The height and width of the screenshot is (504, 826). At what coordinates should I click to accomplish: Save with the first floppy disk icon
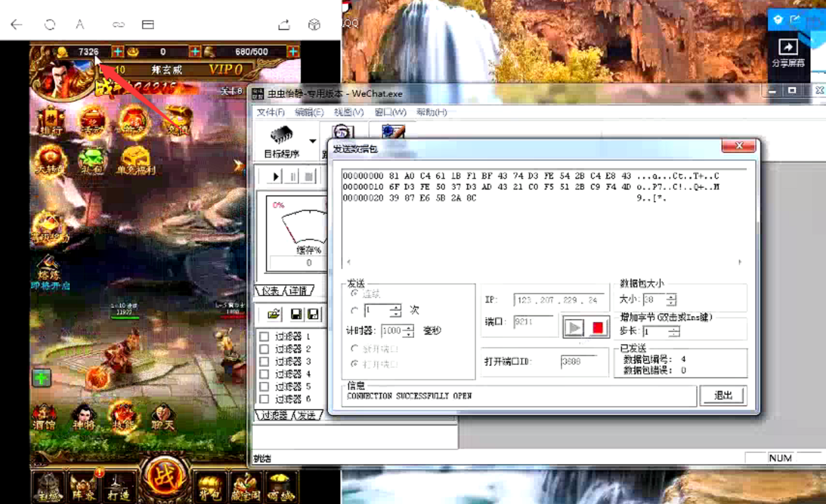296,314
